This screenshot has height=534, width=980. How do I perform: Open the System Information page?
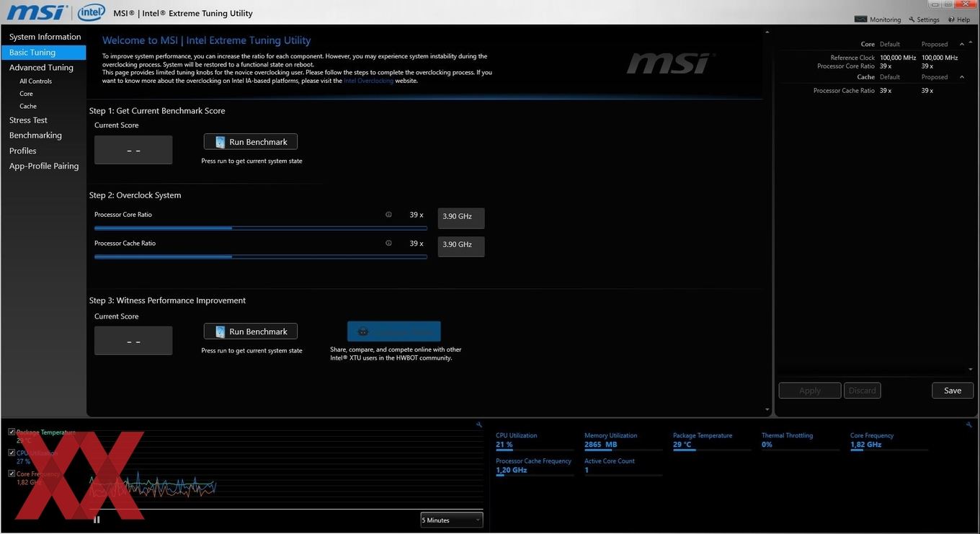tap(45, 37)
